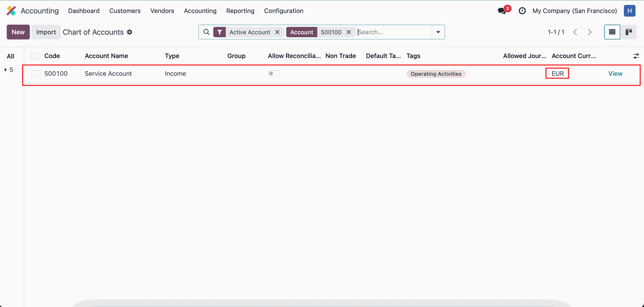Click the Import button
The width and height of the screenshot is (644, 307).
point(46,32)
